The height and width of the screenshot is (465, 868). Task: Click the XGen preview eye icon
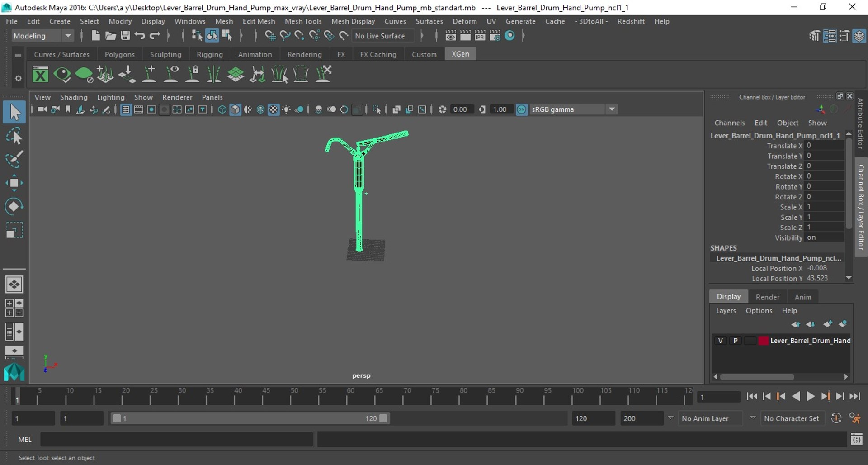(x=62, y=74)
